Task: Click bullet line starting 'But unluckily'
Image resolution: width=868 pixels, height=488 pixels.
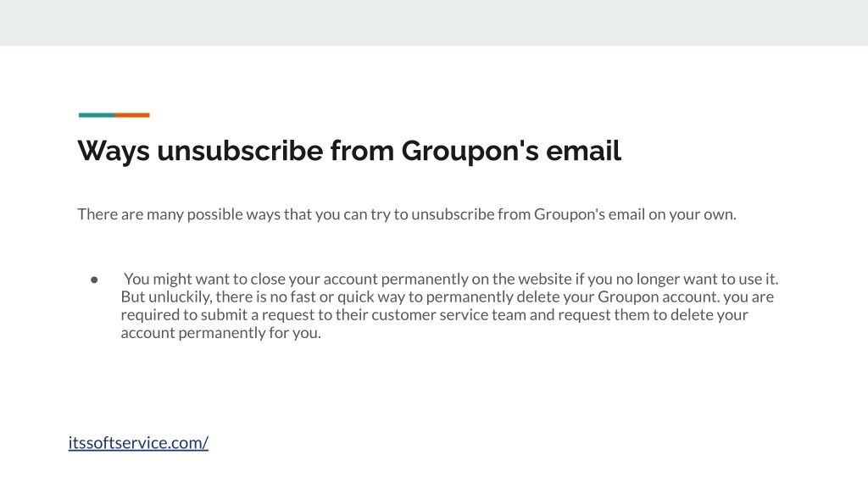Action: [448, 297]
